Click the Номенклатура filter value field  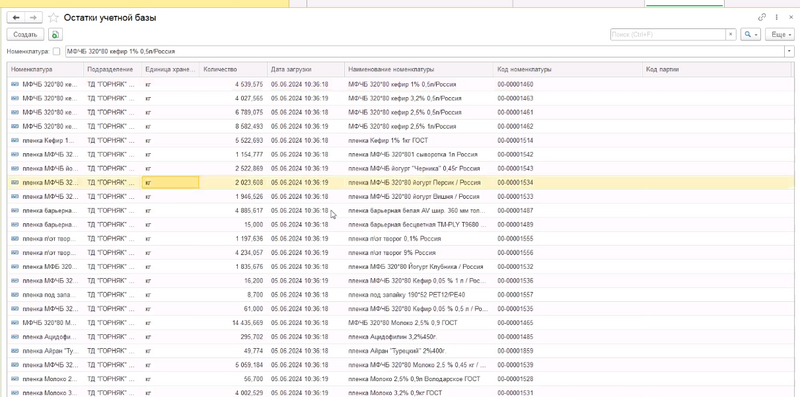coord(425,52)
